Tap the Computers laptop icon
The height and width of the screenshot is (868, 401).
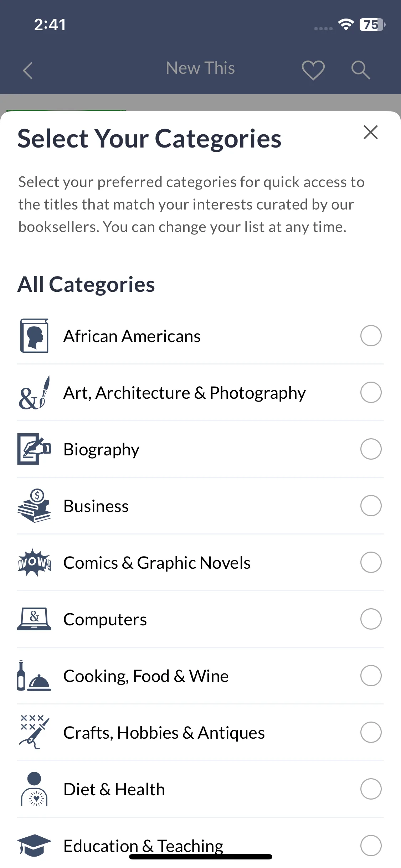pyautogui.click(x=34, y=619)
